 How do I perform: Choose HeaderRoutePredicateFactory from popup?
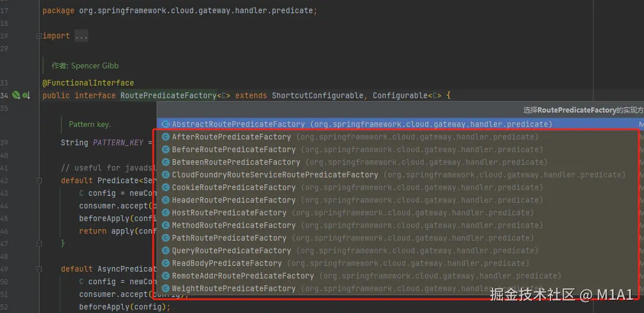coord(400,200)
